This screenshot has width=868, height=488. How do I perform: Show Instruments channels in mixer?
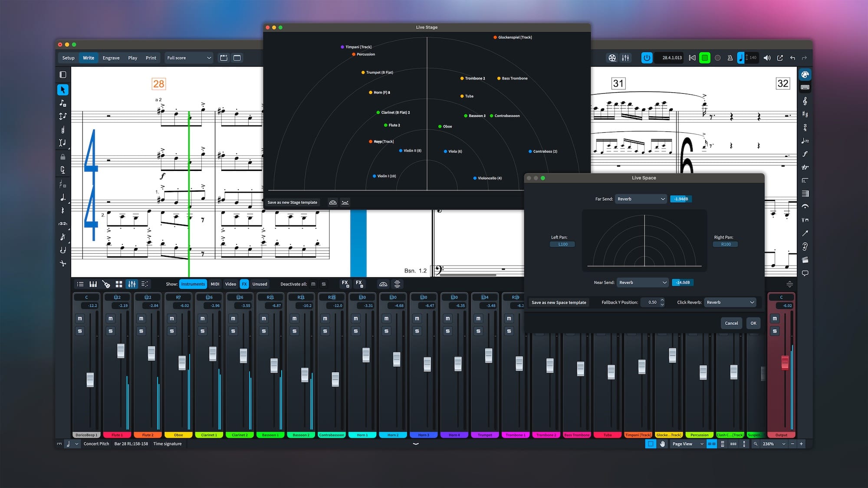(193, 284)
